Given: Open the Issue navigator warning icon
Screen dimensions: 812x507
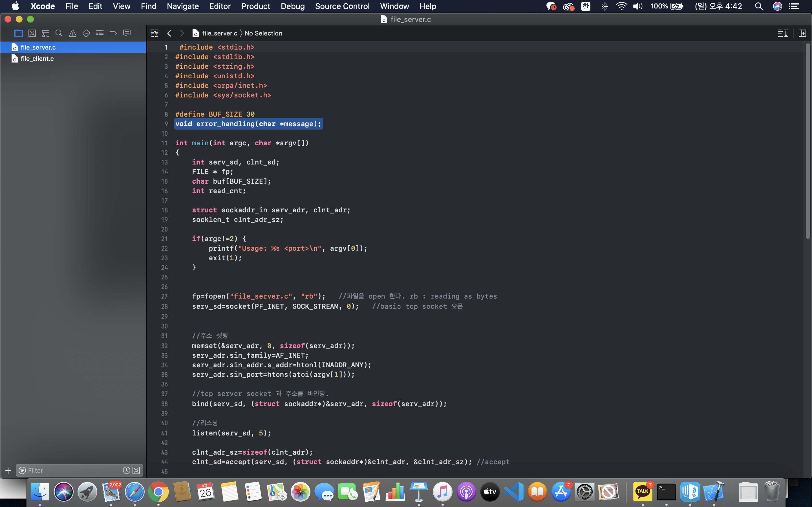Looking at the screenshot, I should tap(72, 33).
